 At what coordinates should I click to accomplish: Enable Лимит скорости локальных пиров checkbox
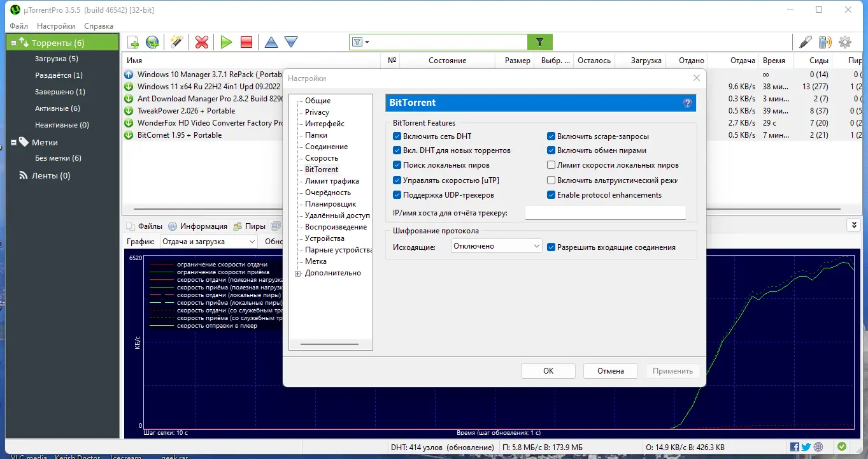[551, 165]
